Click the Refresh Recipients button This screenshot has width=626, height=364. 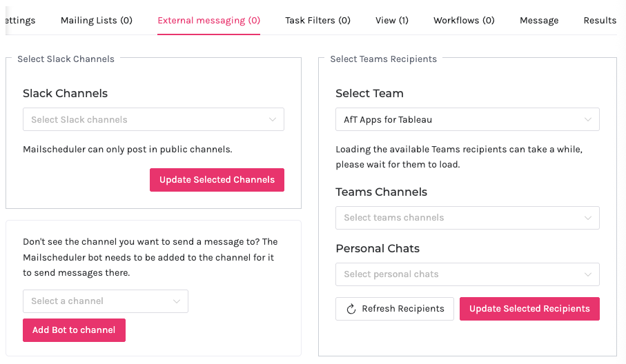[x=395, y=309]
